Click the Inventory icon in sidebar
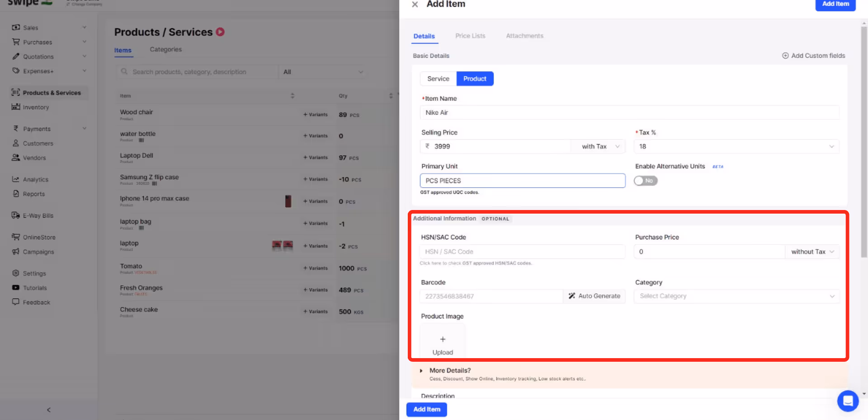Viewport: 868px width, 420px height. 16,107
